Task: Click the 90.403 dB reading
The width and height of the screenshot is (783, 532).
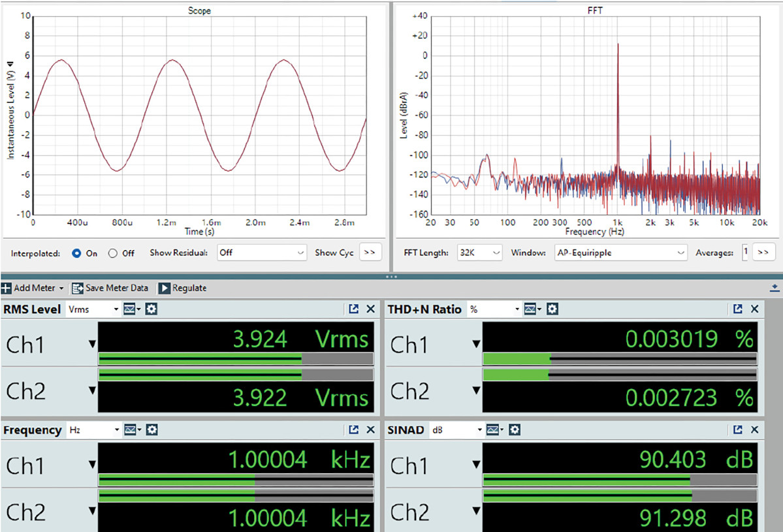Action: 696,460
